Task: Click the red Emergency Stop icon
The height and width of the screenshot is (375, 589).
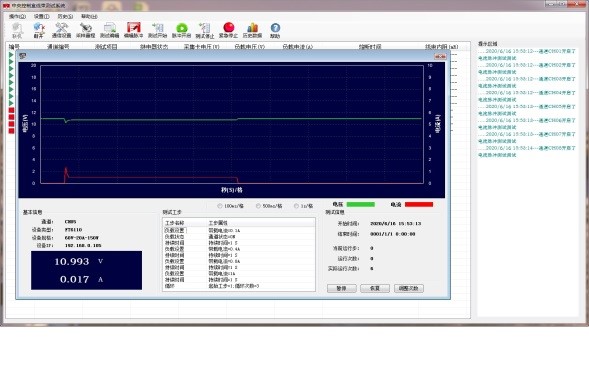Action: (x=228, y=30)
